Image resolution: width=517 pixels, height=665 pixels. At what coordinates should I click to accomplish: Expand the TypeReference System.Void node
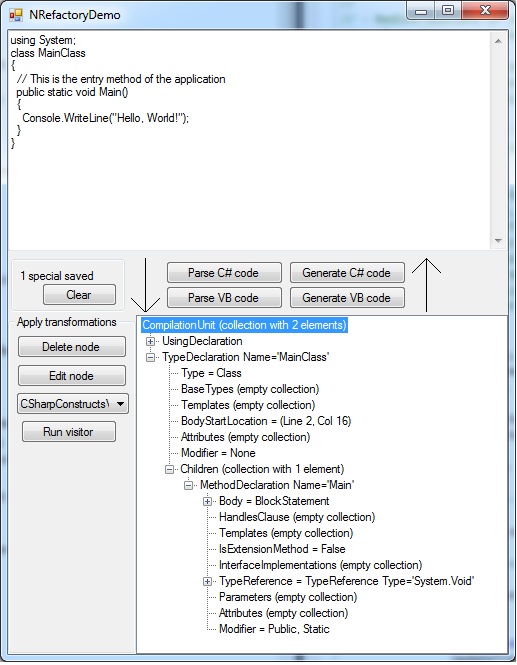click(207, 581)
